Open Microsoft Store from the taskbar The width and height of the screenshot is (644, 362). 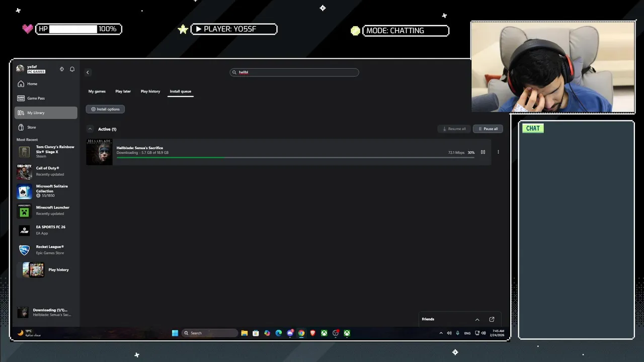click(256, 333)
